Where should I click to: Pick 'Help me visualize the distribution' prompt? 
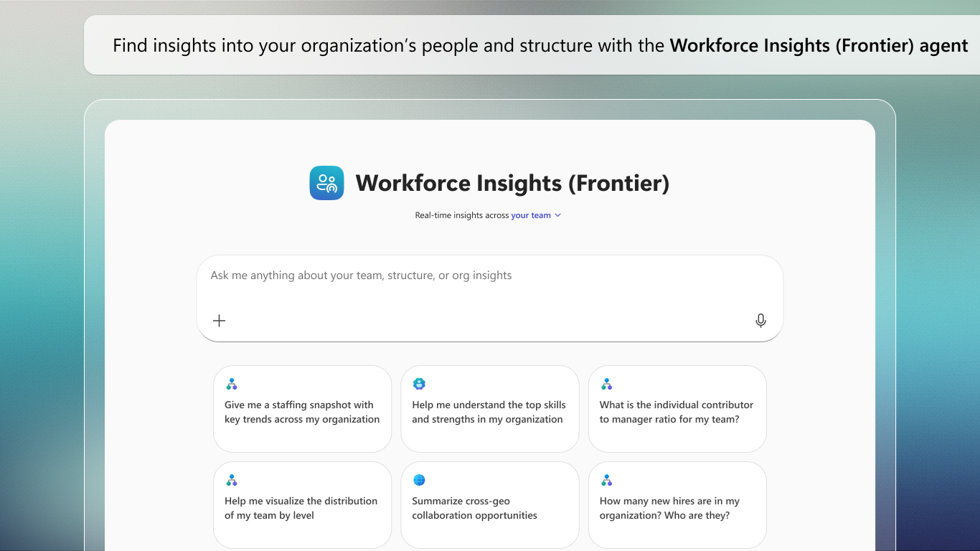[x=303, y=505]
